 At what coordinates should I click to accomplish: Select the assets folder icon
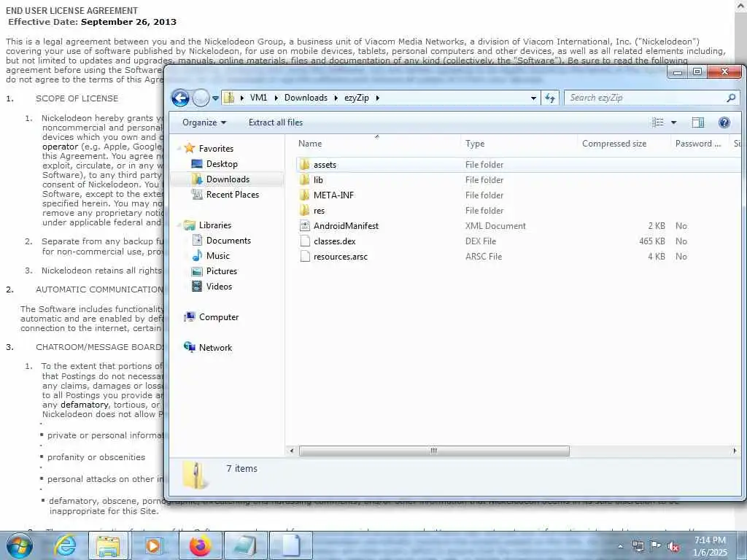304,165
